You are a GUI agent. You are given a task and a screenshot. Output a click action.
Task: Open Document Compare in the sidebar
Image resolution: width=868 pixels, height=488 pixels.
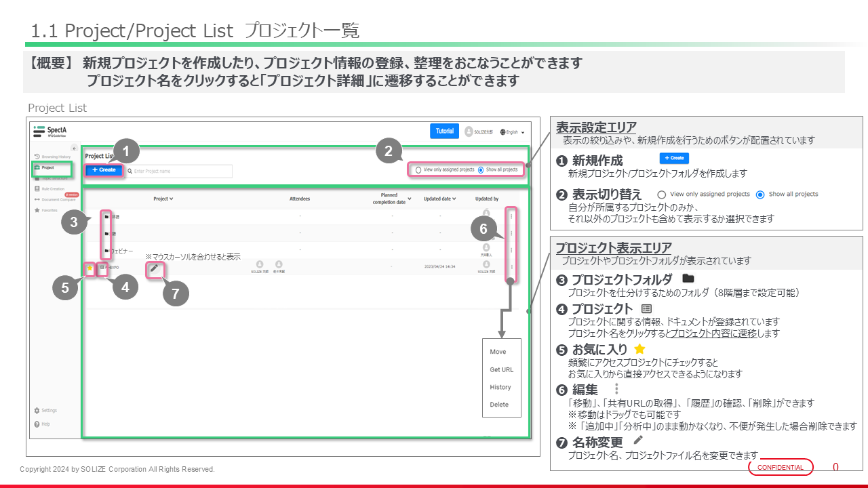tap(56, 199)
